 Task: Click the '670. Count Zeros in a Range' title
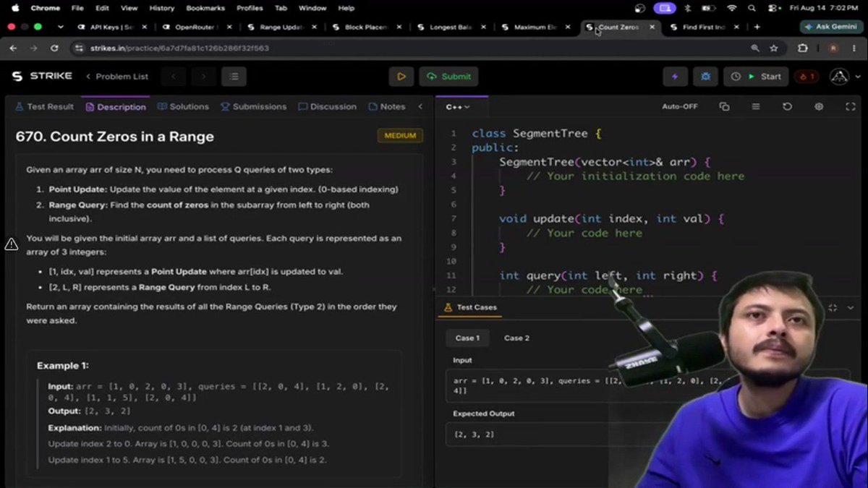pyautogui.click(x=115, y=136)
